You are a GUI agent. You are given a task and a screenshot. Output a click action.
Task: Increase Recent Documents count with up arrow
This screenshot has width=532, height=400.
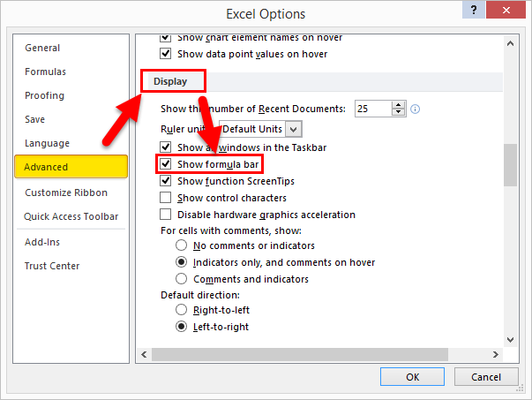point(399,105)
